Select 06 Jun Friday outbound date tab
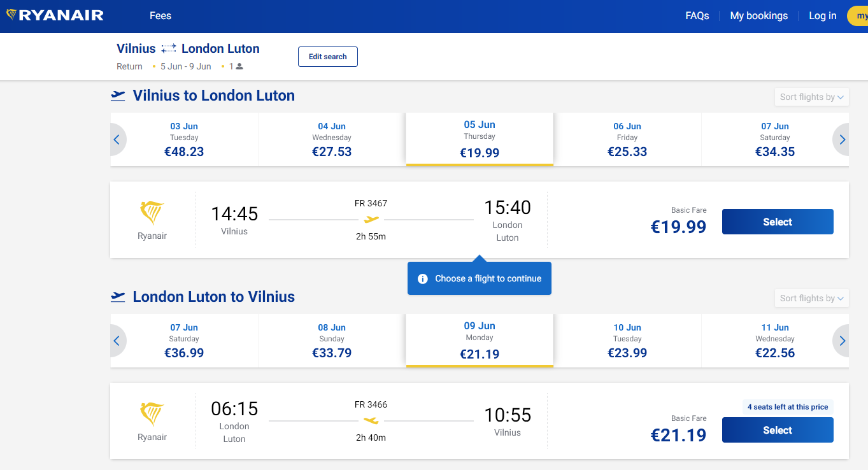868x470 pixels. [x=627, y=139]
